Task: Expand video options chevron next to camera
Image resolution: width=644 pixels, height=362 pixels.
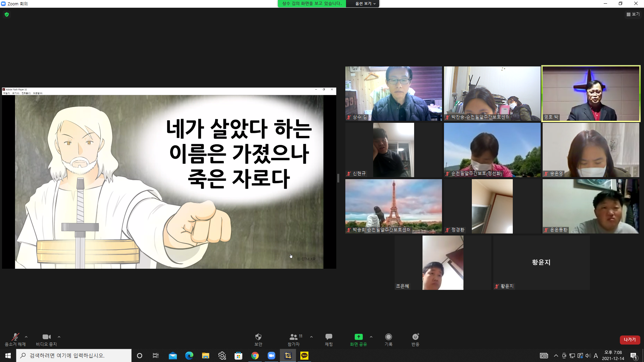Action: point(59,337)
